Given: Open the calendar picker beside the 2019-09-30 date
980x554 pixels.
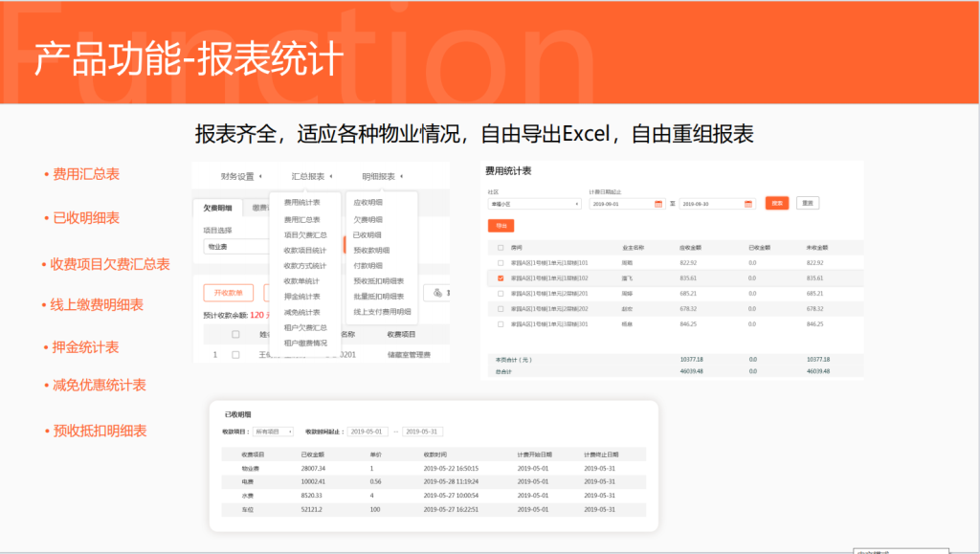Looking at the screenshot, I should point(746,203).
